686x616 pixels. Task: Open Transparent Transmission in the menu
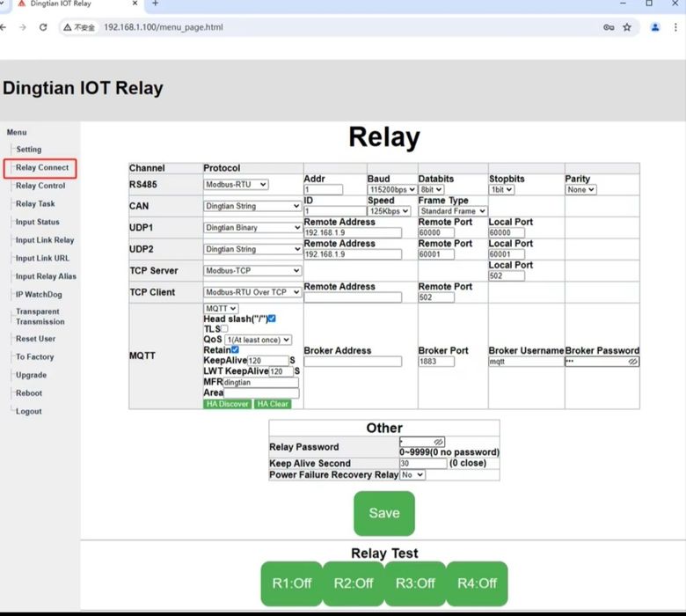pos(40,317)
